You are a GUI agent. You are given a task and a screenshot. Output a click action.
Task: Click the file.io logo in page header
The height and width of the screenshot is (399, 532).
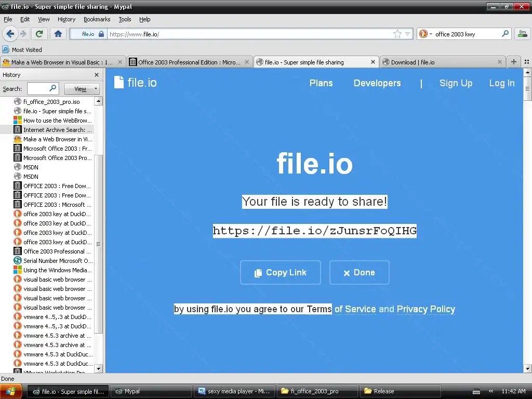pyautogui.click(x=136, y=83)
